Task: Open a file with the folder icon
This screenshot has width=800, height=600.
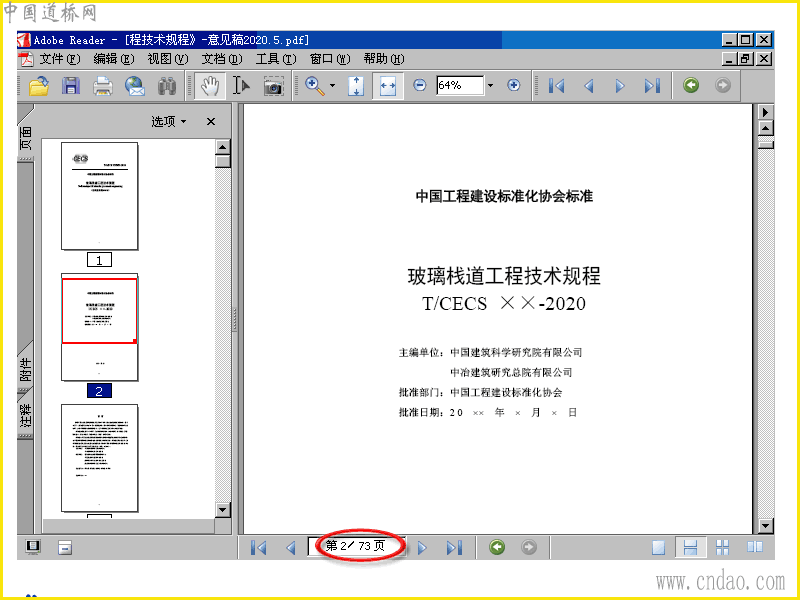Action: pos(39,86)
